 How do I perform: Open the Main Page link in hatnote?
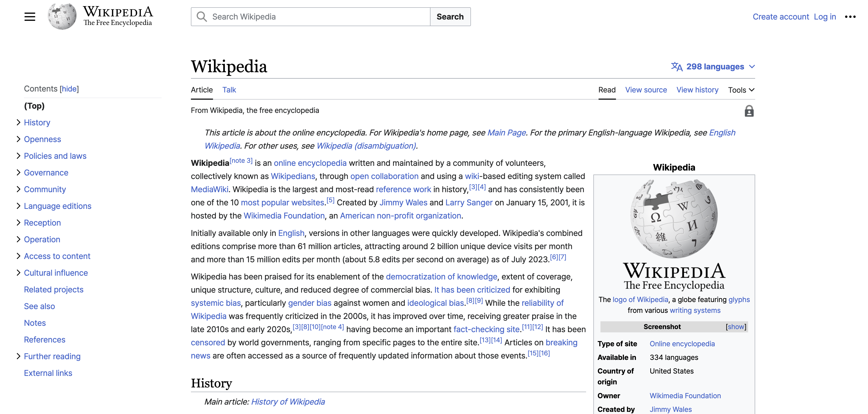click(506, 132)
